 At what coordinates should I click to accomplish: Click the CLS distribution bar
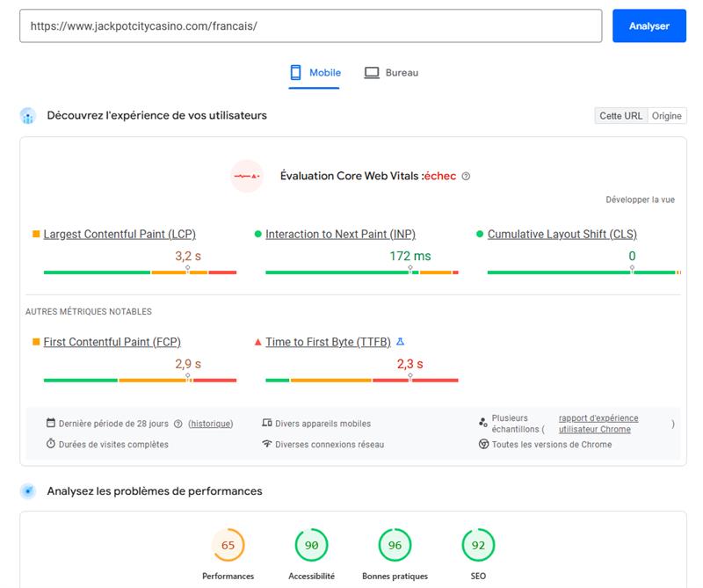tap(584, 272)
